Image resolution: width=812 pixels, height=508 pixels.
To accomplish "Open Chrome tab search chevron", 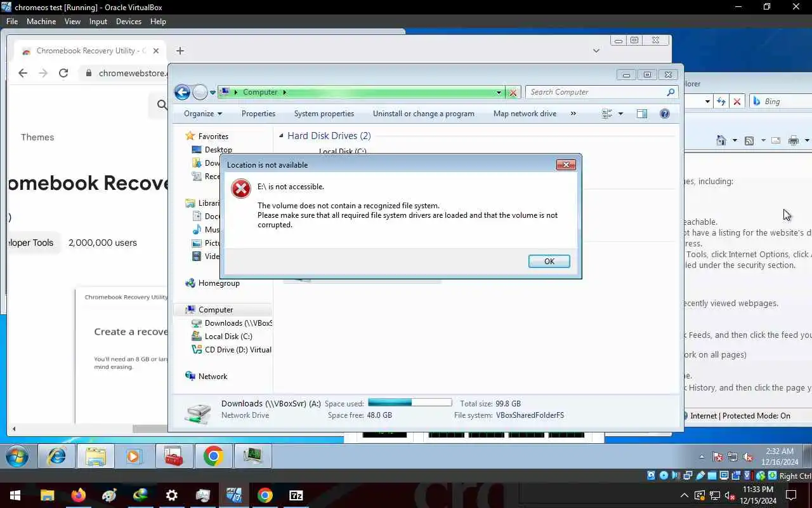I will point(596,51).
